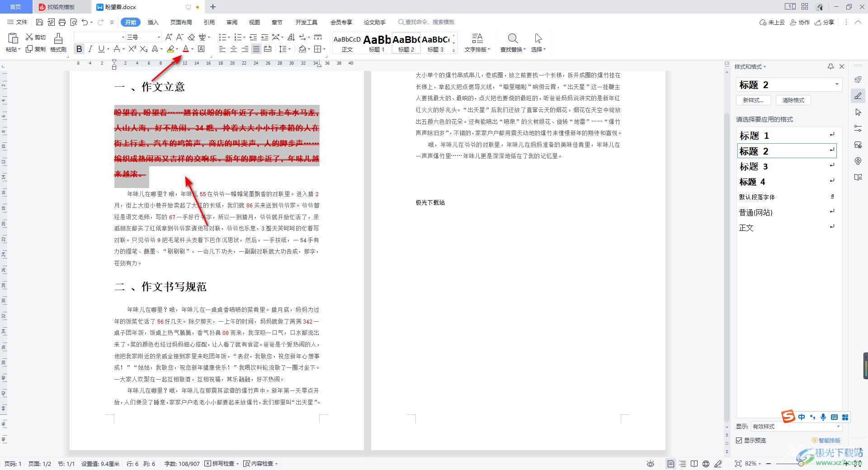Toggle the 显示预览 checkbox
This screenshot has height=470, width=868.
pyautogui.click(x=739, y=440)
